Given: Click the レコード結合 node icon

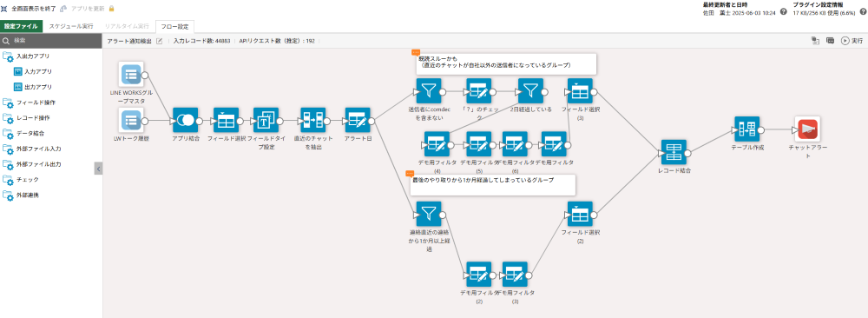Looking at the screenshot, I should coord(674,152).
